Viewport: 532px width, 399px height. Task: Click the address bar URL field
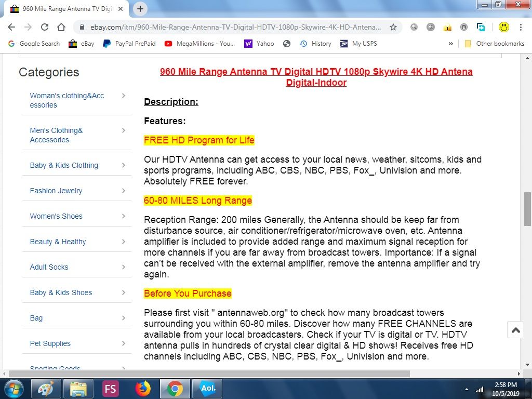click(234, 27)
